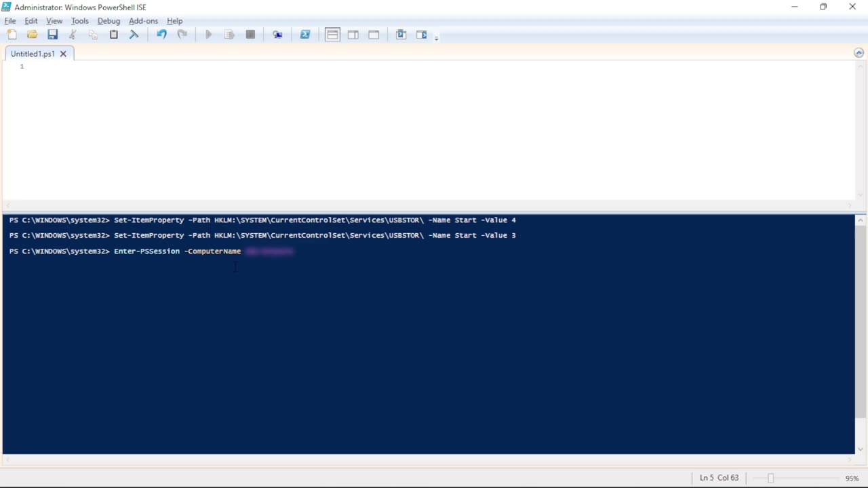Open the View menu

(x=54, y=21)
